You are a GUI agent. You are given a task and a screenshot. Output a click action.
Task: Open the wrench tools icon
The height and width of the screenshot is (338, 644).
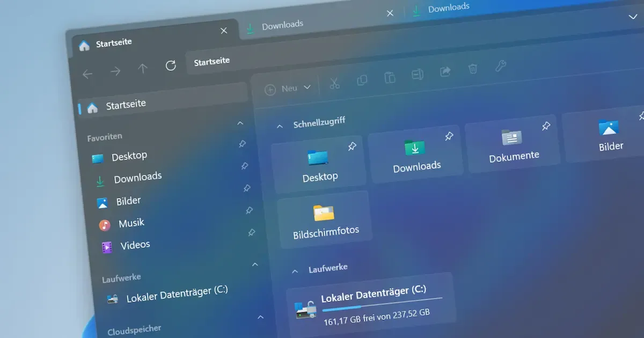[500, 65]
